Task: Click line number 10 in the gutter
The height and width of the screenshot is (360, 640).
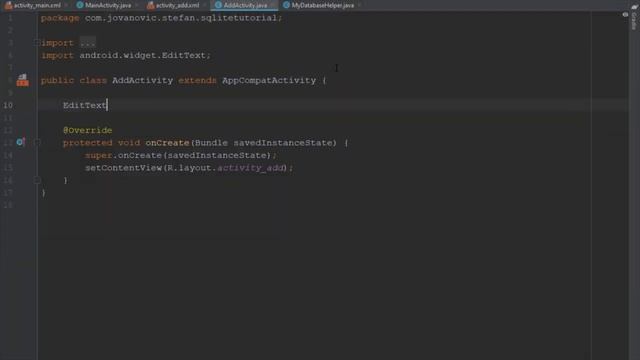Action: pyautogui.click(x=8, y=105)
